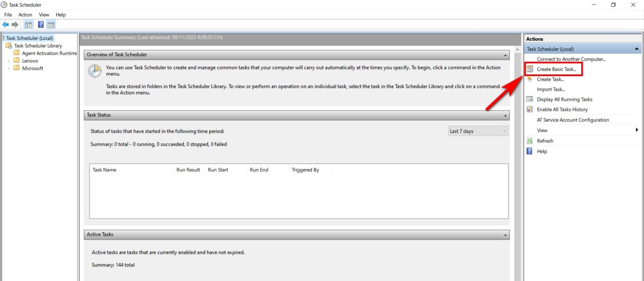Click the Create Task icon

[530, 79]
